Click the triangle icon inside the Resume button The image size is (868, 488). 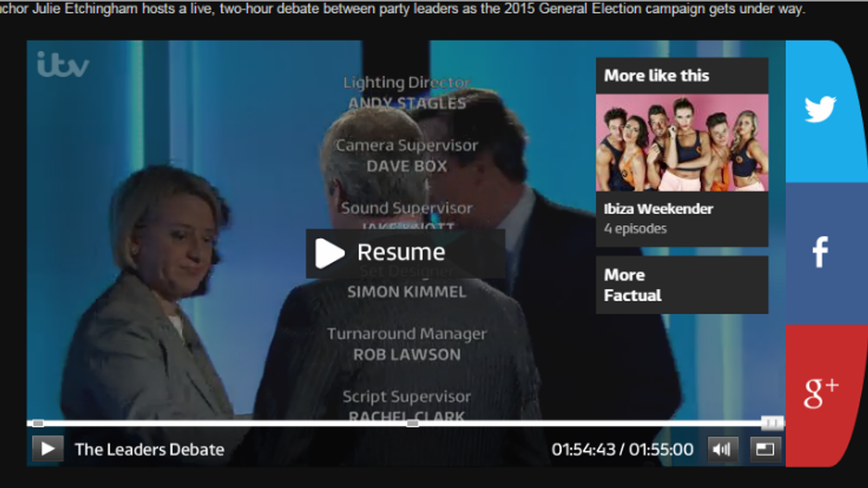tap(329, 253)
